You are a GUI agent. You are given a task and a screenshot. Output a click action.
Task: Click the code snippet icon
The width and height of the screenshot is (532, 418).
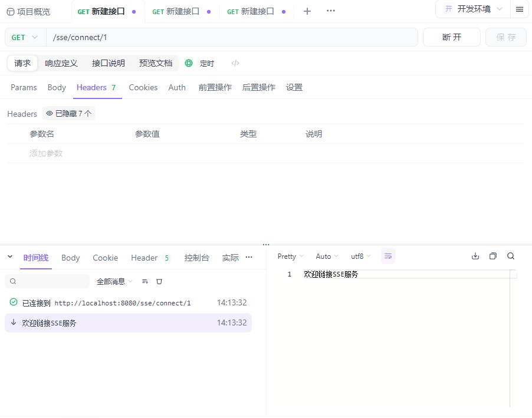[235, 63]
